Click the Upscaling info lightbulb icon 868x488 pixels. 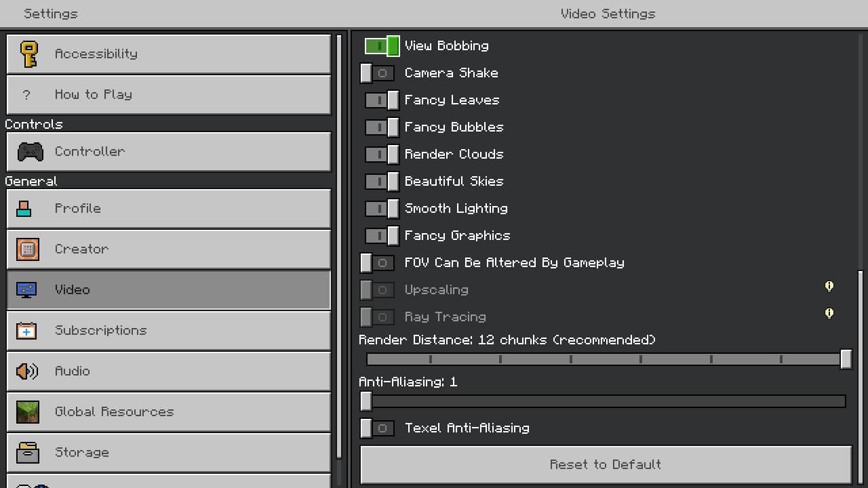(x=829, y=287)
